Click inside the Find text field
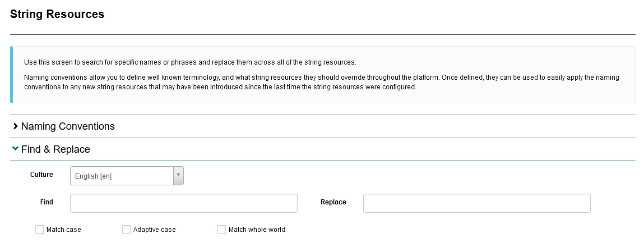644x251 pixels. pyautogui.click(x=183, y=203)
